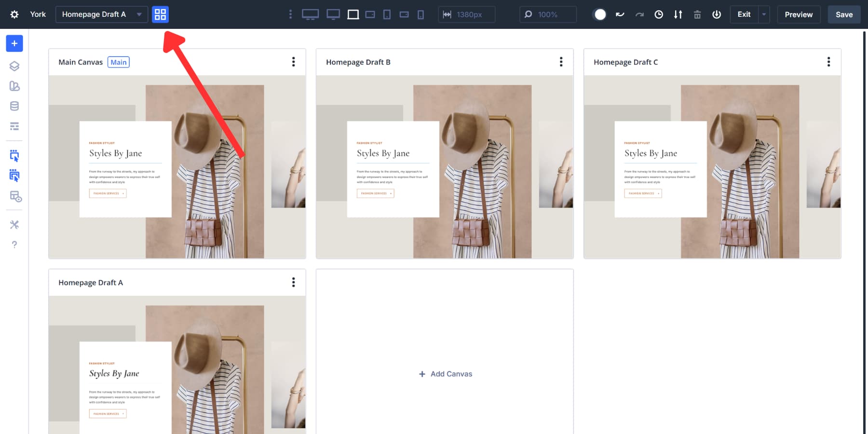Expand the Exit button dropdown arrow
This screenshot has width=868, height=434.
tap(764, 14)
